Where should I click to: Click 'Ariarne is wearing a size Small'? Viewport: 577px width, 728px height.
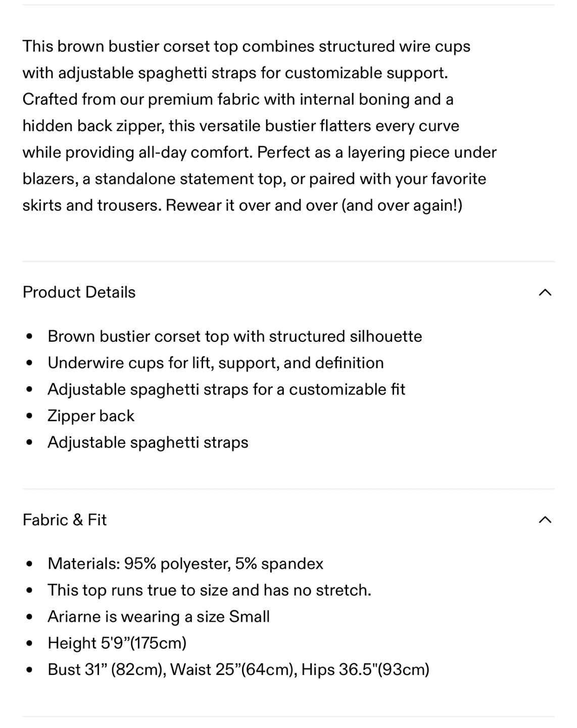pyautogui.click(x=158, y=617)
